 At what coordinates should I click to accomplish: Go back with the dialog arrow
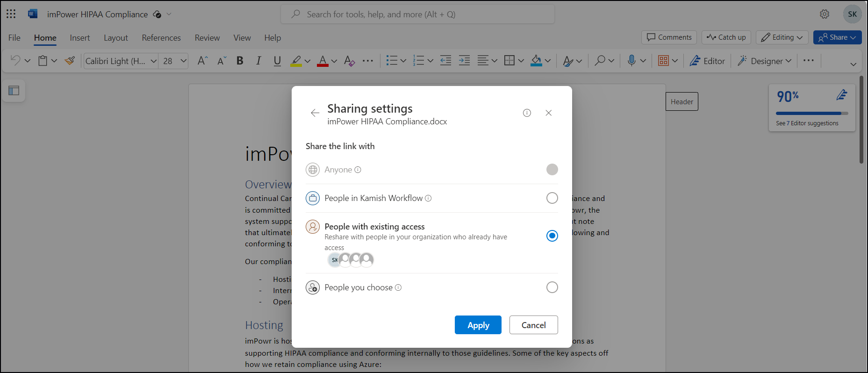pyautogui.click(x=315, y=113)
